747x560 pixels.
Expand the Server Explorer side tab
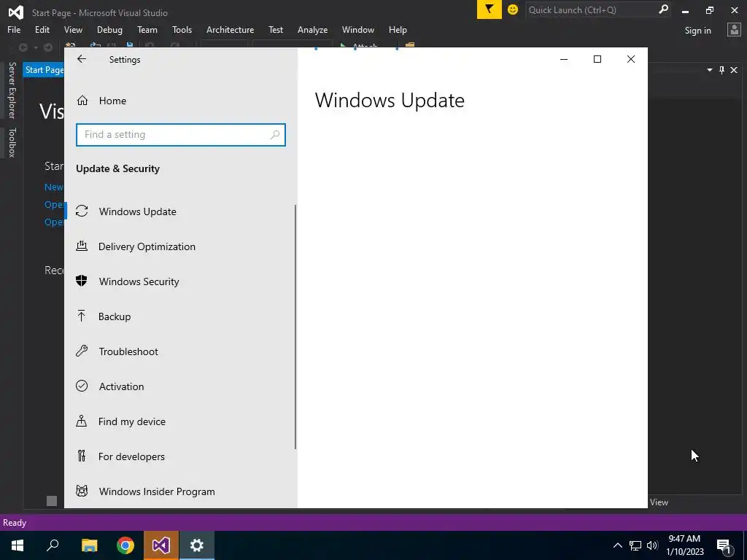click(12, 90)
